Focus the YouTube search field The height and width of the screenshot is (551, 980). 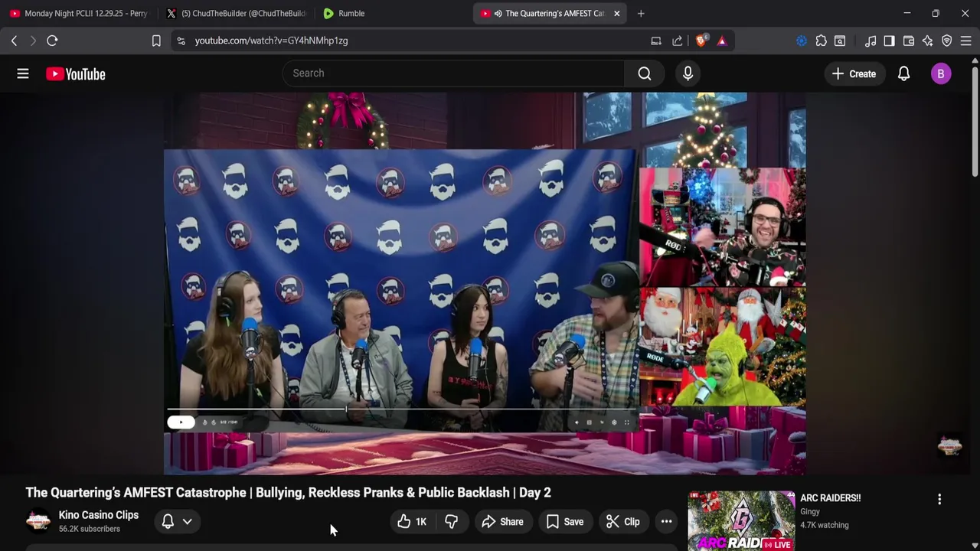(x=453, y=73)
